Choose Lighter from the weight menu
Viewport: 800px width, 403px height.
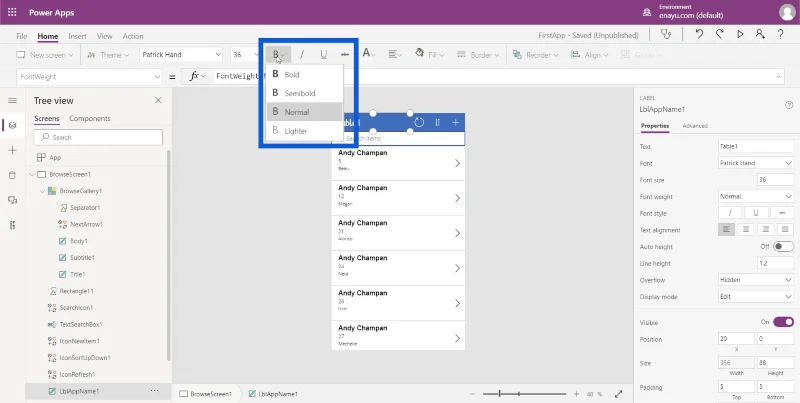tap(304, 131)
